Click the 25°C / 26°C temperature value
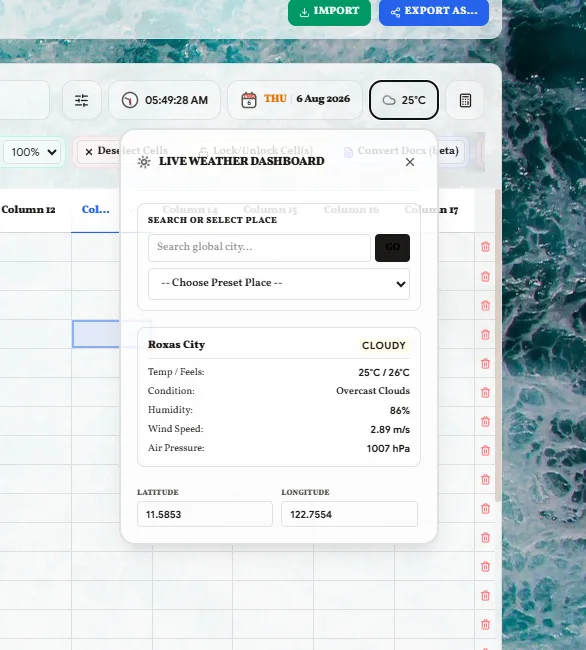The image size is (586, 650). [384, 372]
